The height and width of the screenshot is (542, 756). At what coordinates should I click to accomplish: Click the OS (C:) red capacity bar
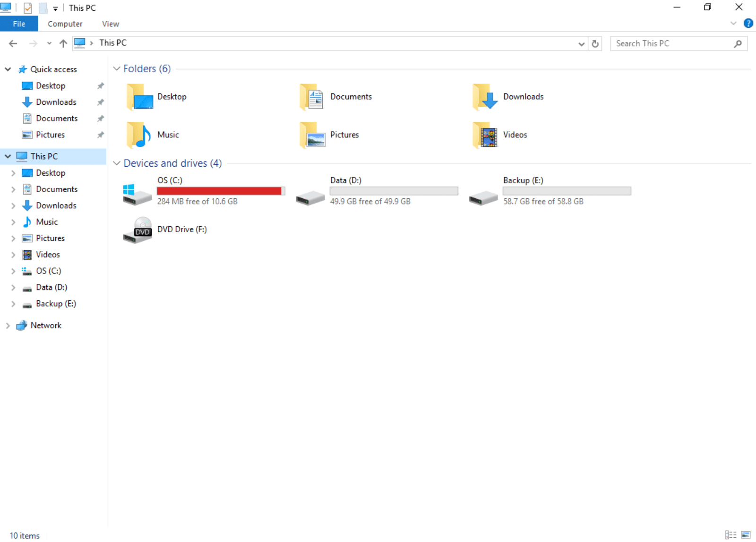pos(219,191)
